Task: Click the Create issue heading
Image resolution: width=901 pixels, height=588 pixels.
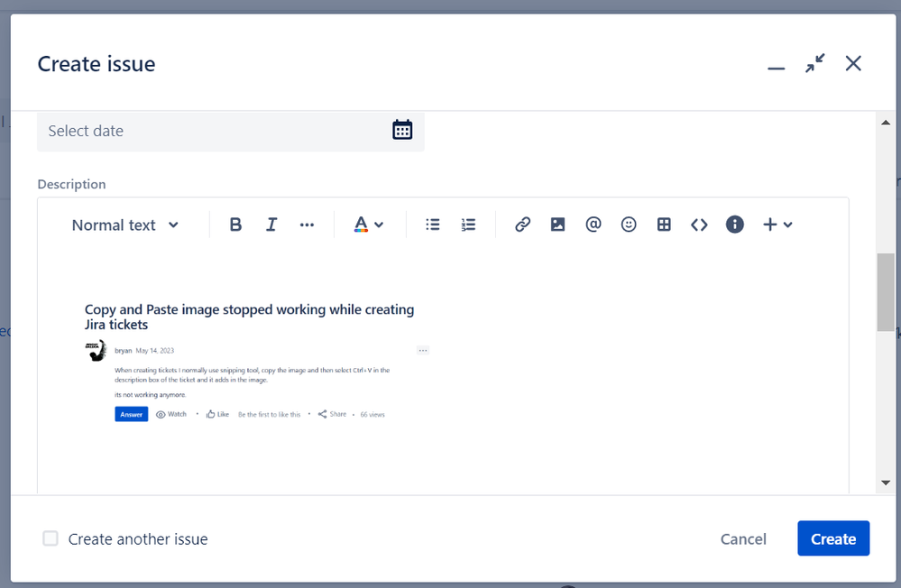Action: point(97,64)
